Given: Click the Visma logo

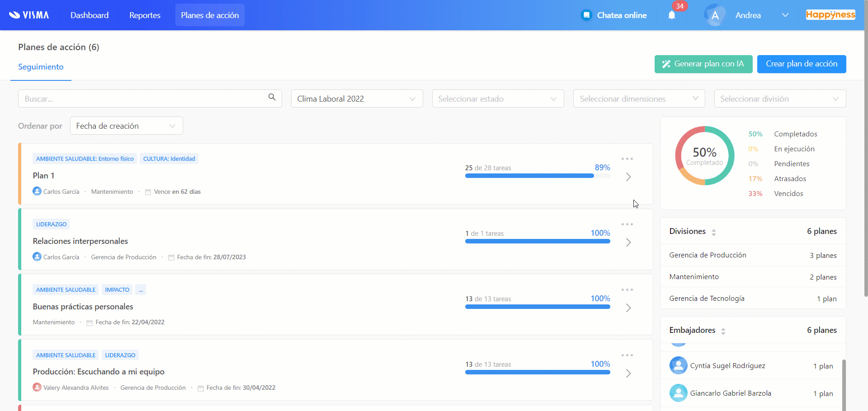Looking at the screenshot, I should point(29,15).
